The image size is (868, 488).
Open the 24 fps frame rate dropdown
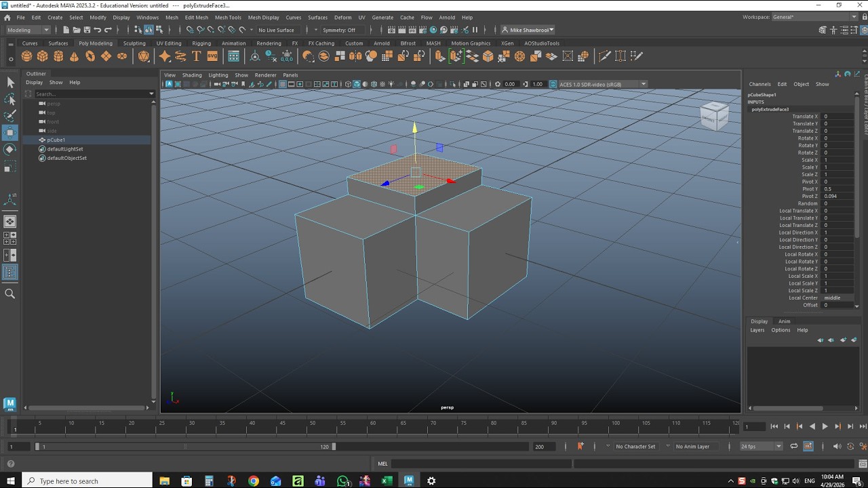pos(761,446)
